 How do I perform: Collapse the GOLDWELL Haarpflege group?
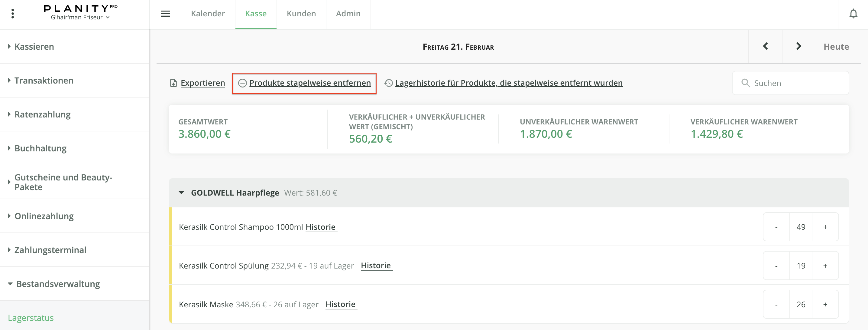181,193
